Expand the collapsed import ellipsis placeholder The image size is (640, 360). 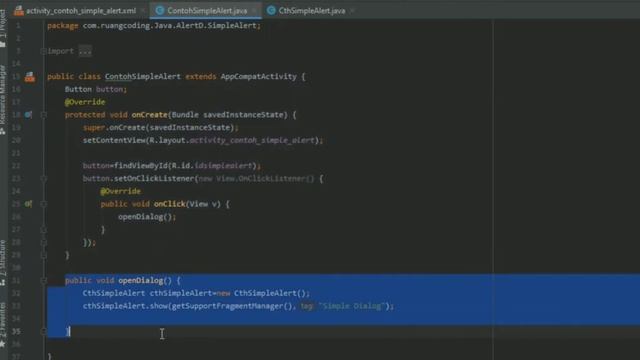[x=85, y=51]
